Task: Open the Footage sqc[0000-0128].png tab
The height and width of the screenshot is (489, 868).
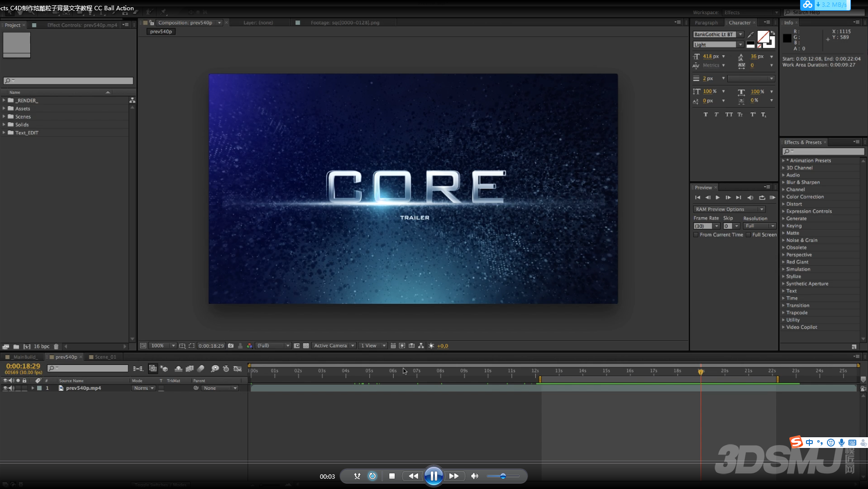Action: pos(344,22)
